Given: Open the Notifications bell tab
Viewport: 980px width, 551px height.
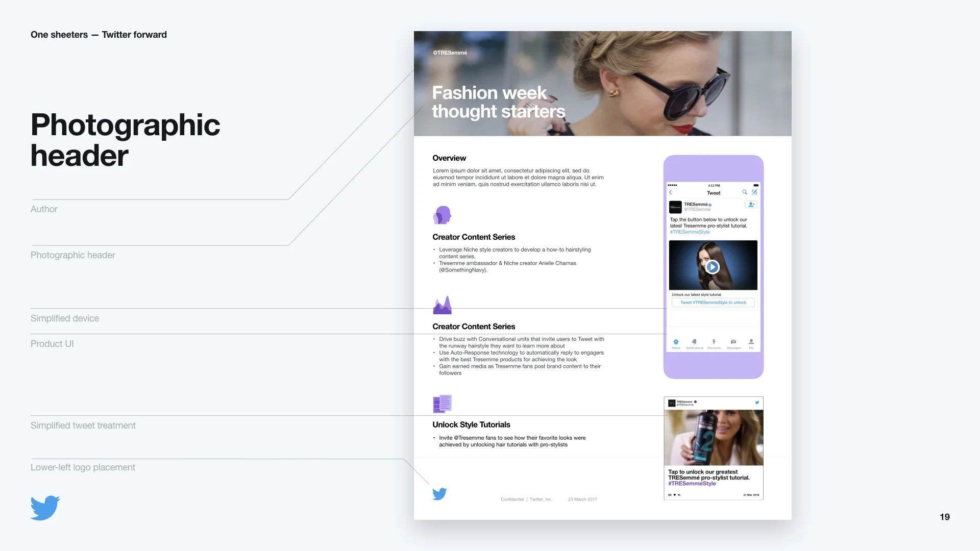Looking at the screenshot, I should [x=694, y=342].
